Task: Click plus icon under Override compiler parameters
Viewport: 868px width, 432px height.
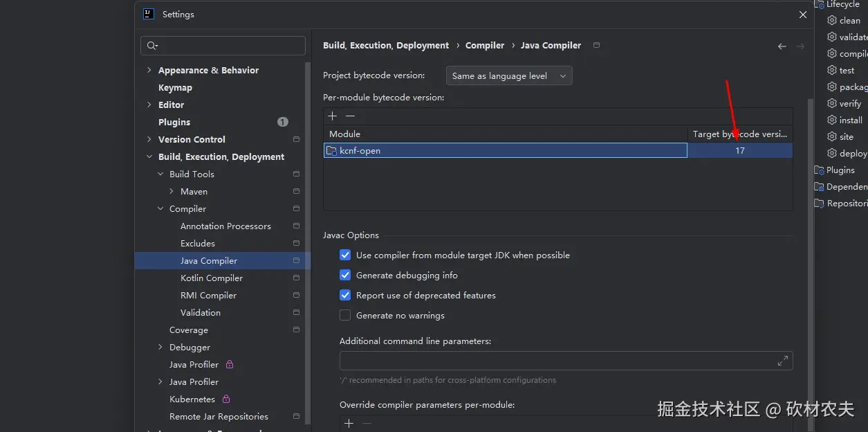Action: 349,423
